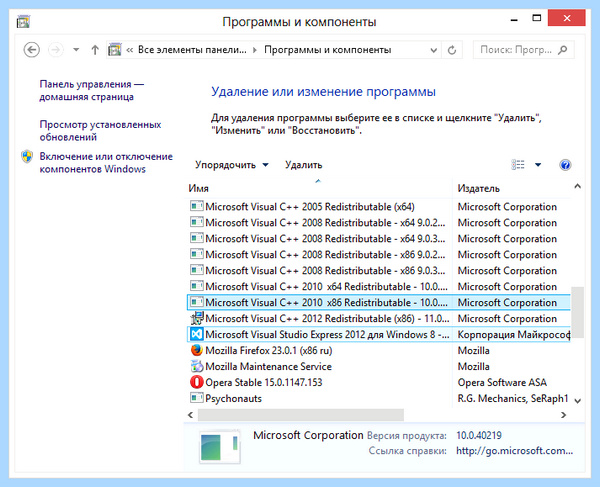Maximize the Programs and Features window
The image size is (600, 487).
pyautogui.click(x=536, y=18)
